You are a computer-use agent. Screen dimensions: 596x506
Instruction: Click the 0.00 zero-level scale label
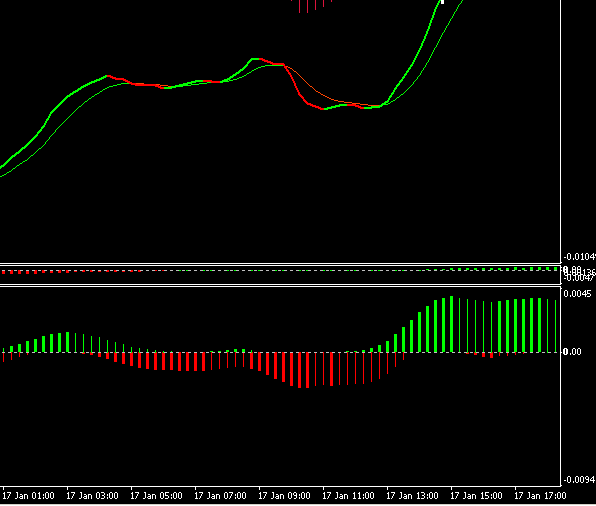click(x=572, y=352)
